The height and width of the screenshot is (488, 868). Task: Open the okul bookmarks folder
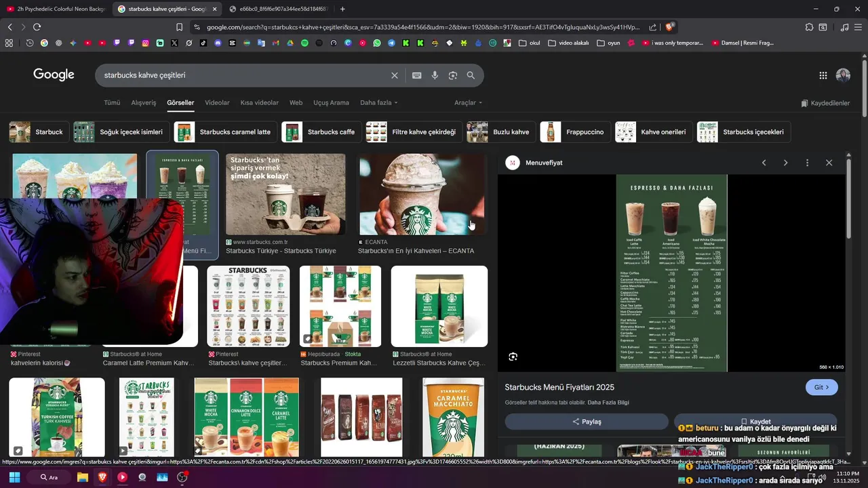(x=530, y=43)
